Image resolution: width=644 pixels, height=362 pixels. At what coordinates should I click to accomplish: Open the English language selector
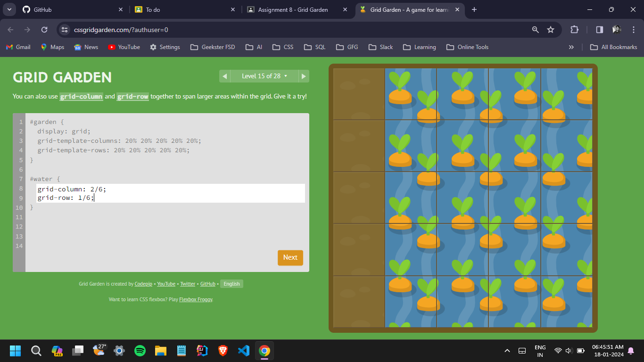tap(231, 284)
